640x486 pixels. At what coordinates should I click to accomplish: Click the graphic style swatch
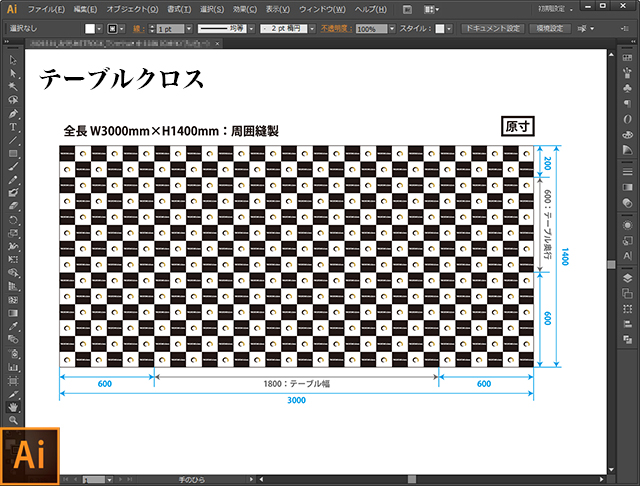(x=440, y=29)
